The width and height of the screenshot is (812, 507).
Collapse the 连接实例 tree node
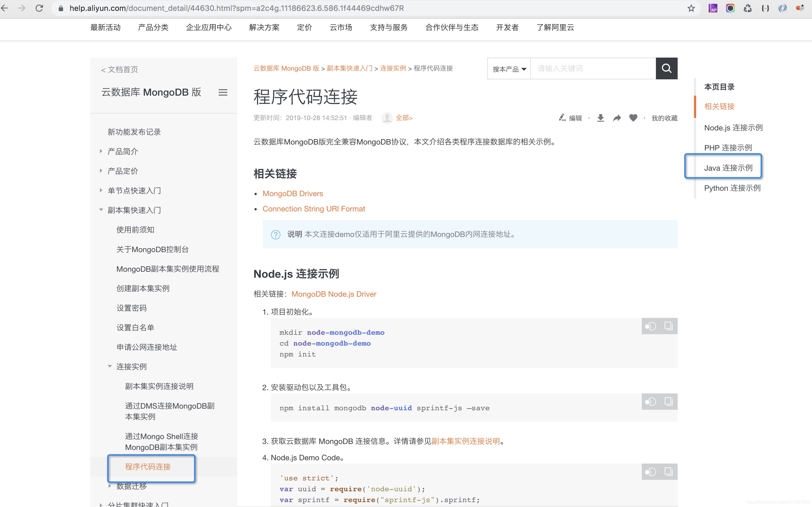(109, 367)
